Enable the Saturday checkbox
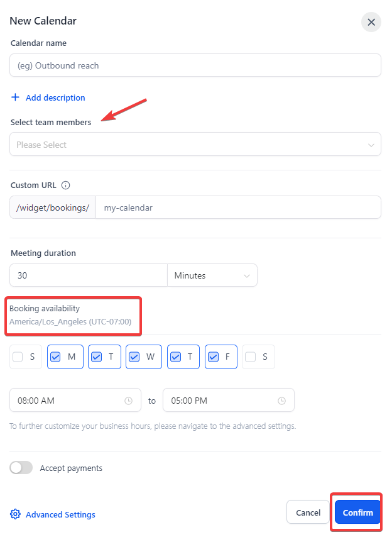The image size is (392, 537). (x=251, y=357)
